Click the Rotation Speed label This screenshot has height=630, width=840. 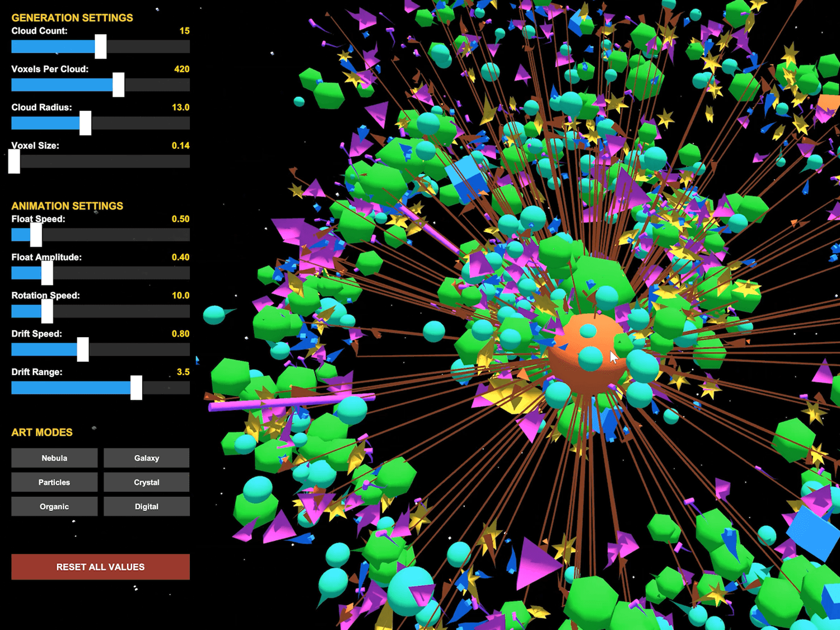click(45, 295)
